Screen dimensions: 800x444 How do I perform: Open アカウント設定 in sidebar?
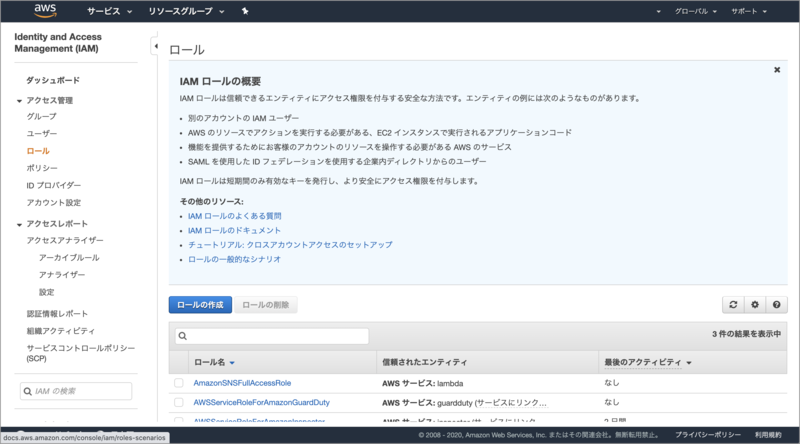pos(54,203)
